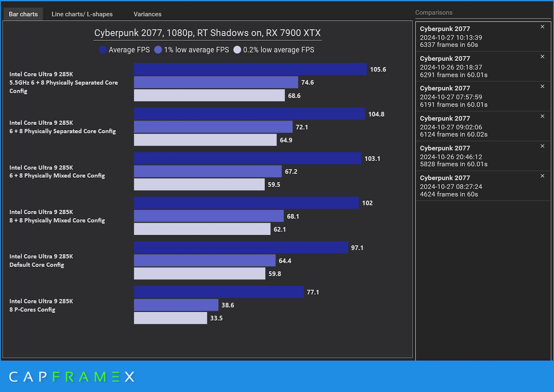The image size is (554, 392).
Task: Click the 62.1 0.2% low bar
Action: click(x=202, y=229)
